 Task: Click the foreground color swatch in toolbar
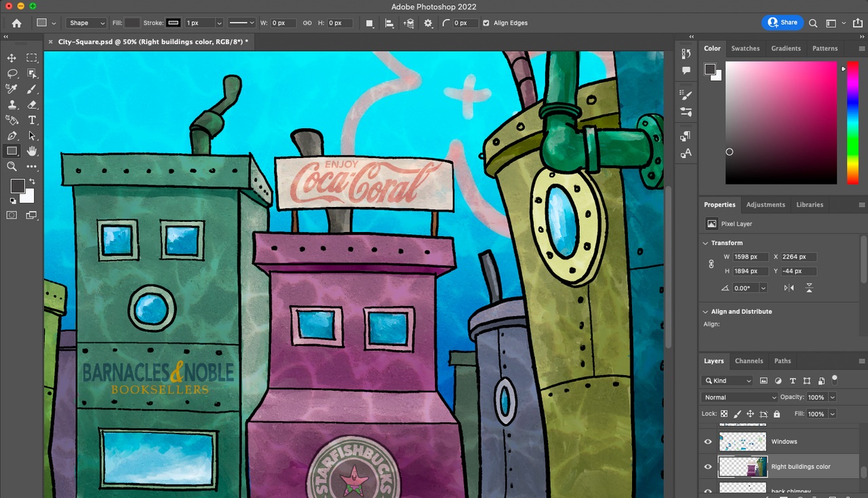coord(17,186)
